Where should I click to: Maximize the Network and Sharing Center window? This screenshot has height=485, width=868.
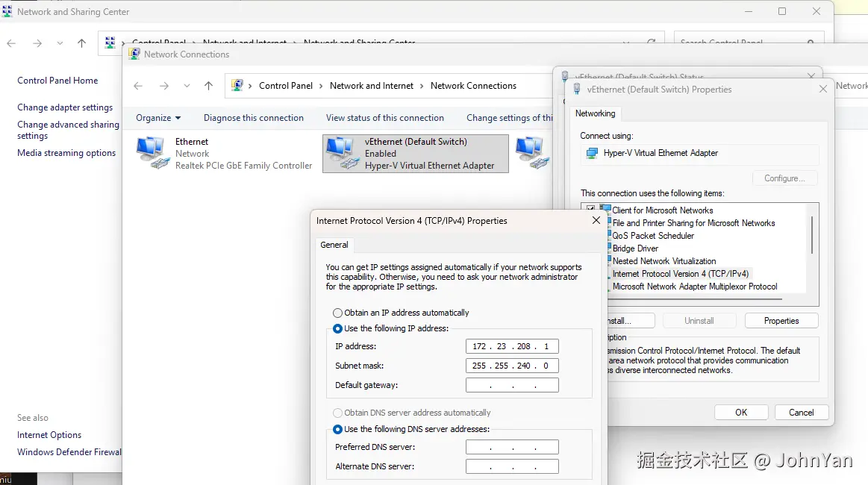[782, 11]
